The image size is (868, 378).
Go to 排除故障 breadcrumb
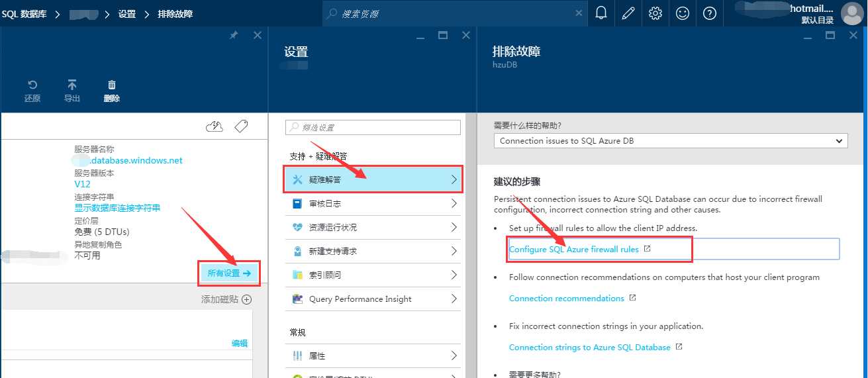175,13
